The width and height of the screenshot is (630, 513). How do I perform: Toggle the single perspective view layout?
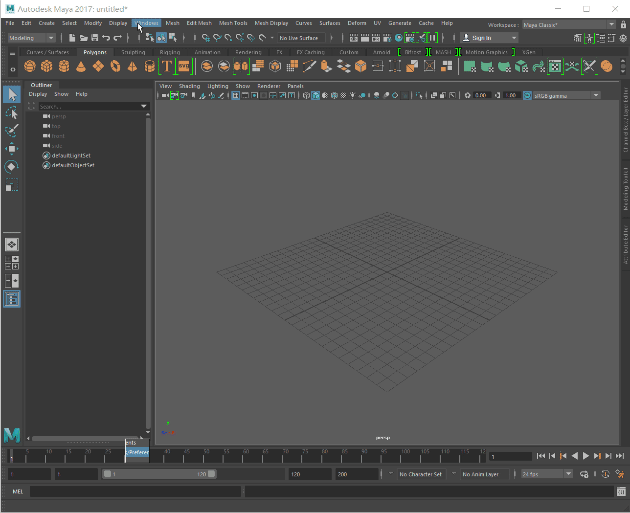point(11,244)
